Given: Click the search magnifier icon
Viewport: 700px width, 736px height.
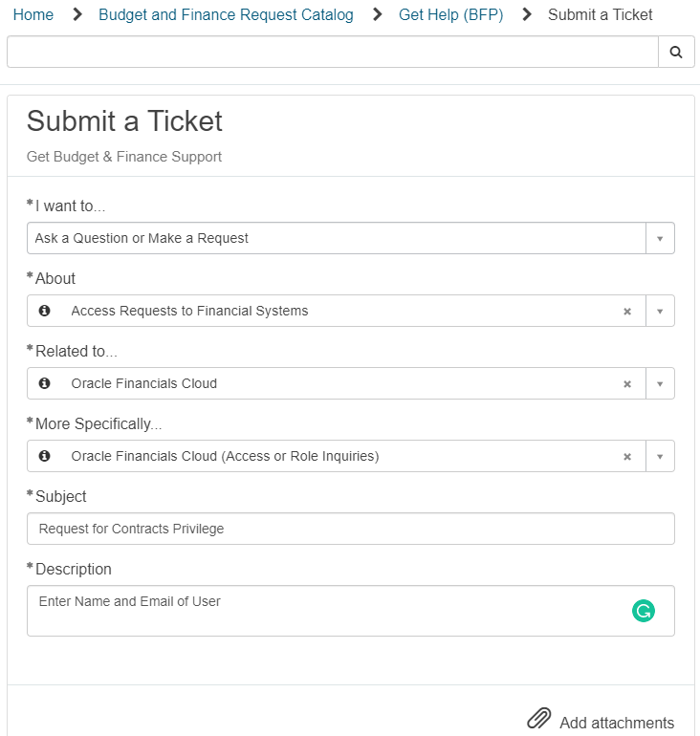Looking at the screenshot, I should coord(676,53).
